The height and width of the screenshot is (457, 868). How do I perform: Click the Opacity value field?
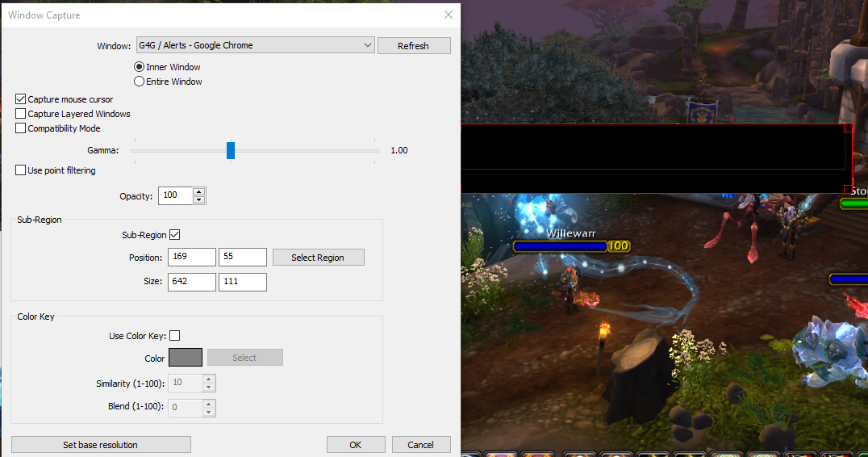pos(176,195)
